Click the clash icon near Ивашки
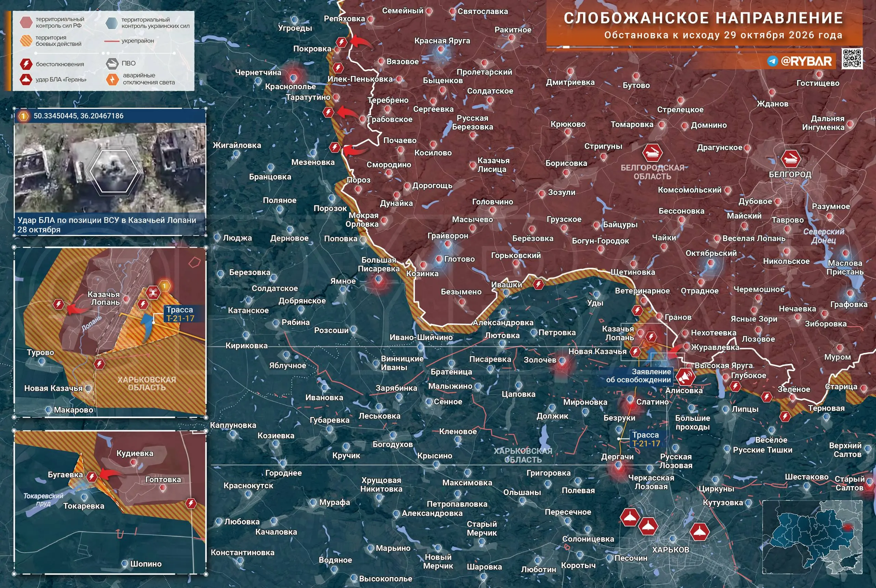Viewport: 876px width, 588px height. coord(538,284)
